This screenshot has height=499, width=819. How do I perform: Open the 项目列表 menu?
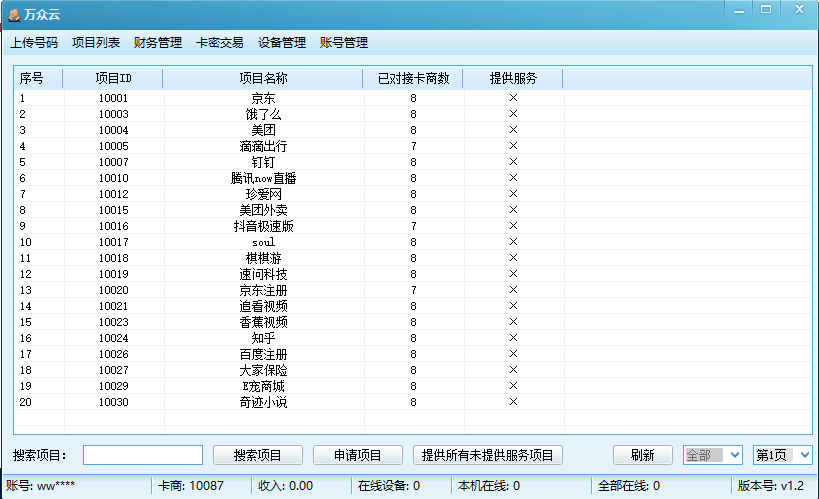[96, 43]
